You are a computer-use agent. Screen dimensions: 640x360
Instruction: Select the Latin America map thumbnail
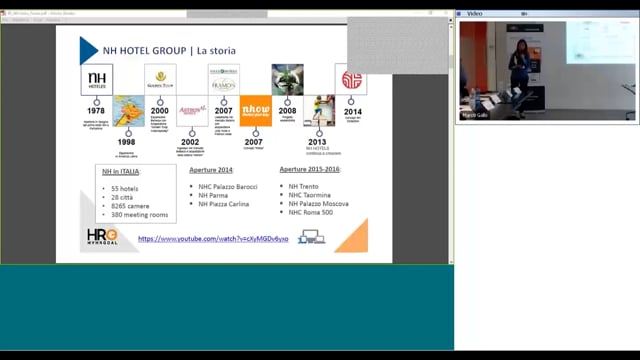pyautogui.click(x=129, y=111)
